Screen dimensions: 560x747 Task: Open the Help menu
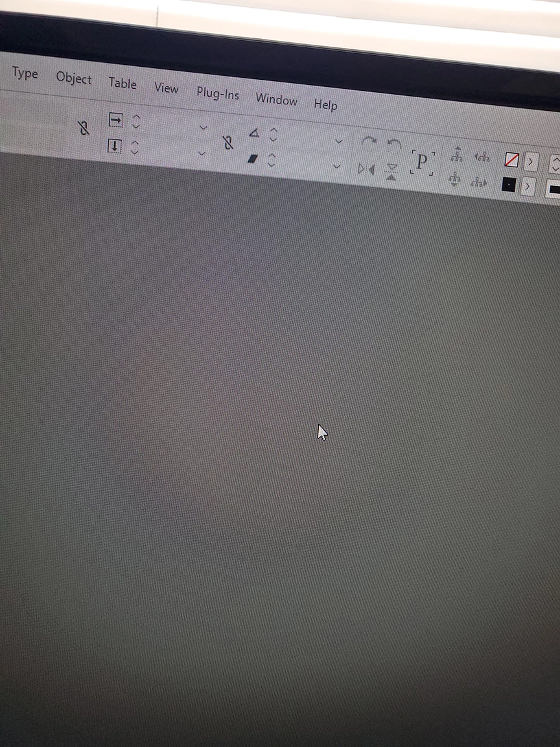click(x=325, y=104)
